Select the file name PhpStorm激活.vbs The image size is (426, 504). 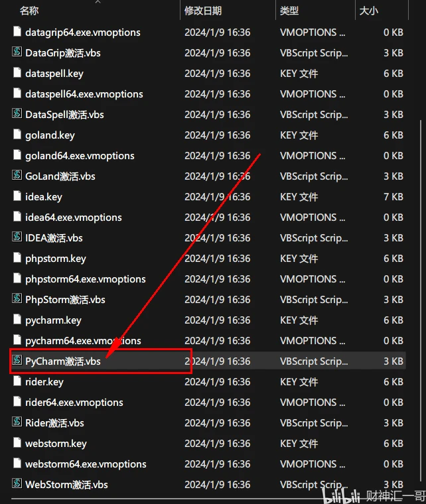(x=65, y=300)
